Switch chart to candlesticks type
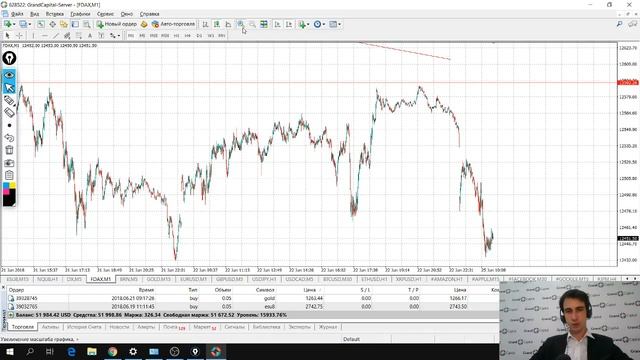Image resolution: width=640 pixels, height=360 pixels. [x=217, y=24]
